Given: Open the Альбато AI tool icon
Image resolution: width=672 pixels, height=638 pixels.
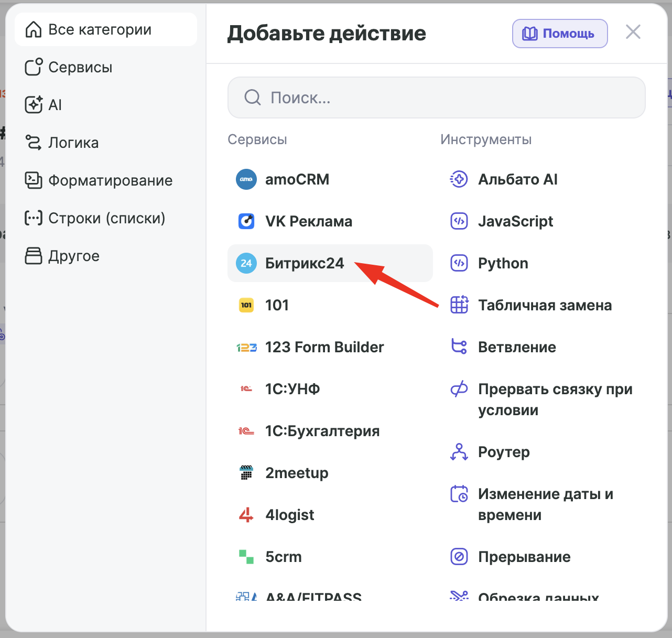Looking at the screenshot, I should tap(459, 179).
